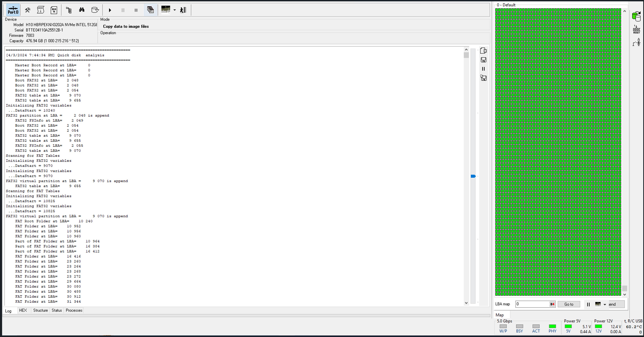Click the '0 - Default' map header label

click(x=506, y=5)
